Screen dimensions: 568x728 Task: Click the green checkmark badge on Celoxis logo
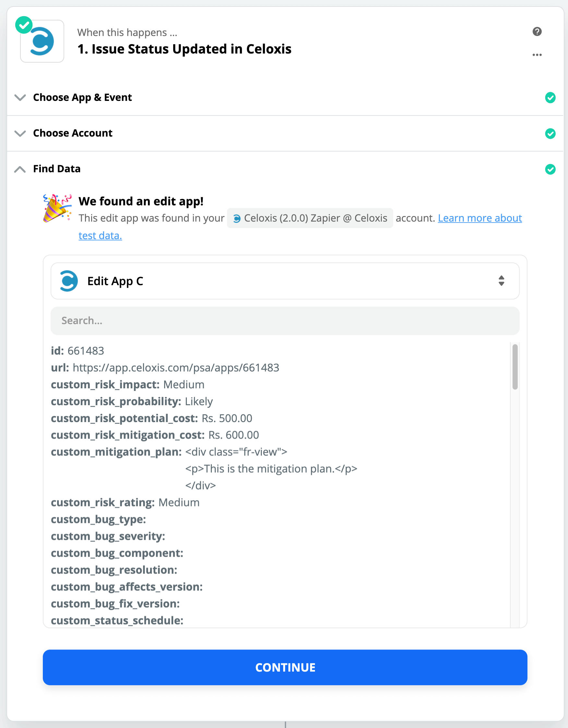pos(24,25)
